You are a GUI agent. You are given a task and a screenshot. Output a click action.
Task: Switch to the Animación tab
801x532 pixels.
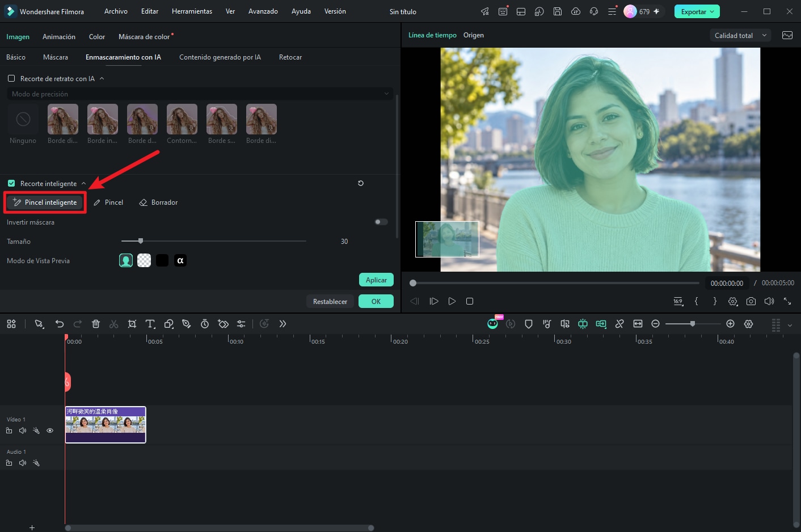(59, 37)
